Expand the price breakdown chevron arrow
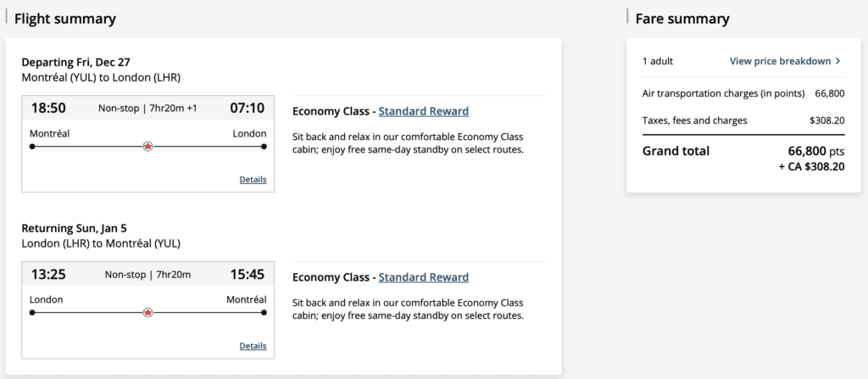This screenshot has height=379, width=868. tap(838, 61)
